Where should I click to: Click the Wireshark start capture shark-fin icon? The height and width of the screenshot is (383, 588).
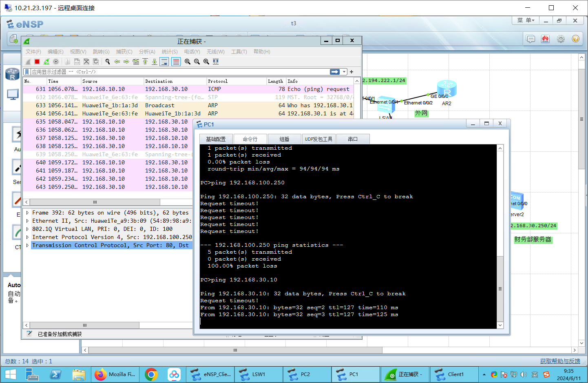(28, 62)
